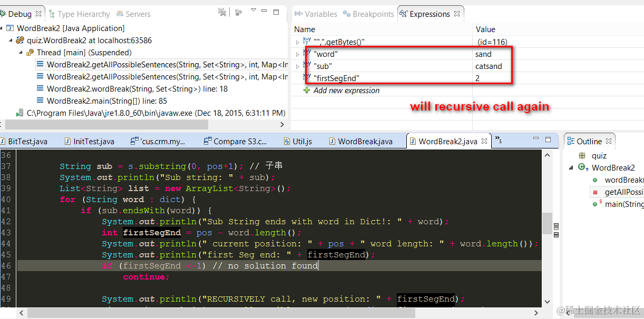The width and height of the screenshot is (644, 319).
Task: Click the "firstSegEnd" expression icon
Action: coord(307,77)
